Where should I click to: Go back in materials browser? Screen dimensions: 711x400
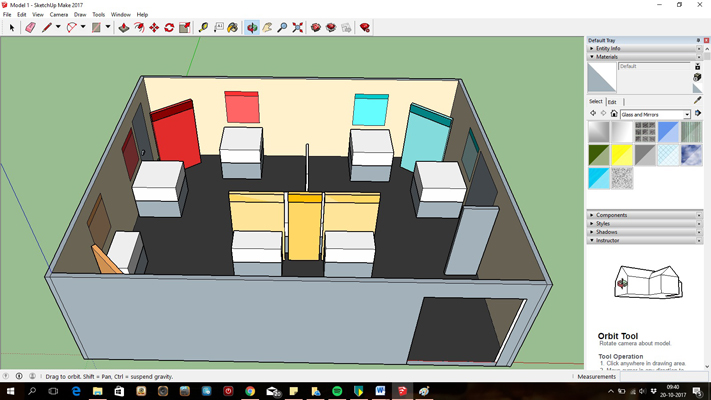[x=593, y=113]
